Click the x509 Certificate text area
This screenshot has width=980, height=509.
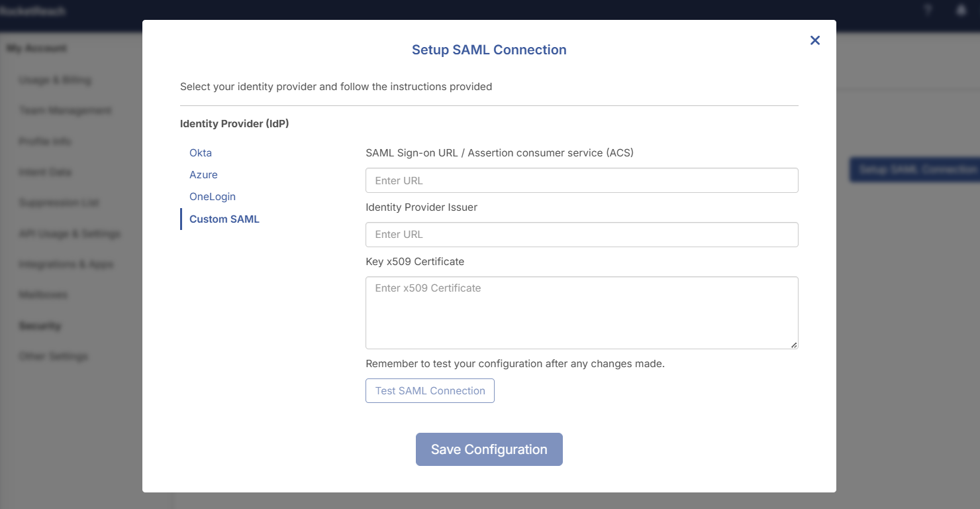pos(581,311)
